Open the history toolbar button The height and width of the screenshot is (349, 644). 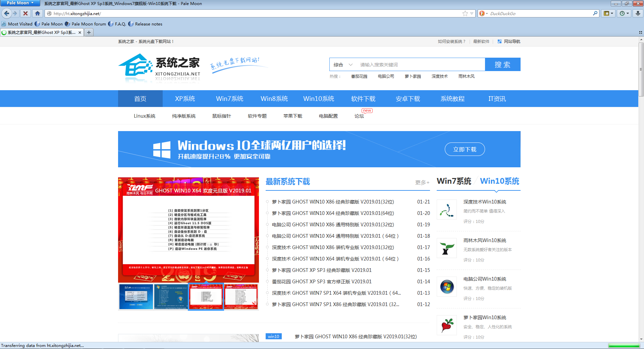[624, 13]
